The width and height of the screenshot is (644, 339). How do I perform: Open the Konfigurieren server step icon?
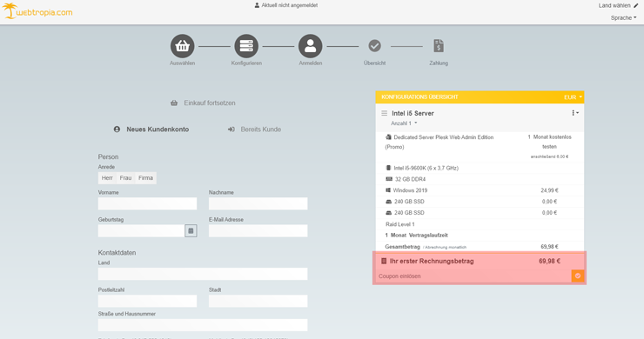[246, 46]
